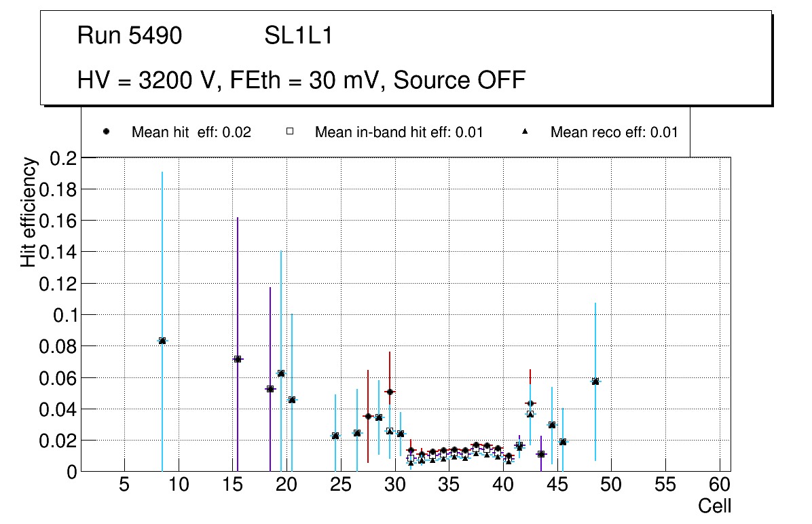Screen dimensions: 812x524
Task: Click the filled circle legend marker
Action: click(x=106, y=132)
